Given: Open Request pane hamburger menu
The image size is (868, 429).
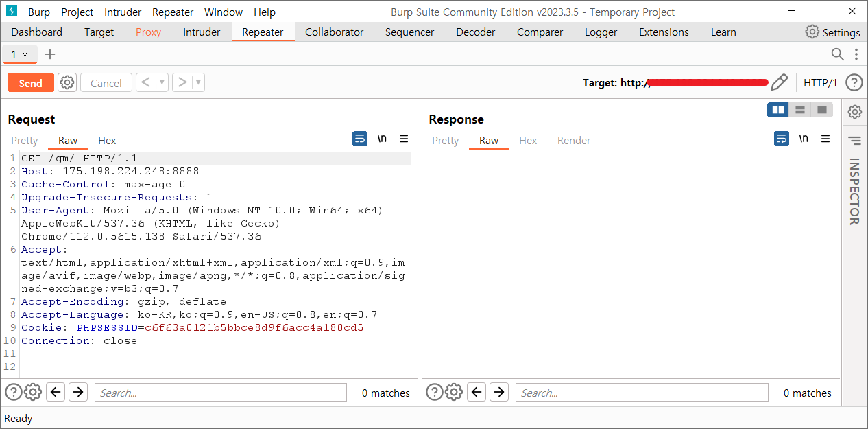Looking at the screenshot, I should coord(404,139).
